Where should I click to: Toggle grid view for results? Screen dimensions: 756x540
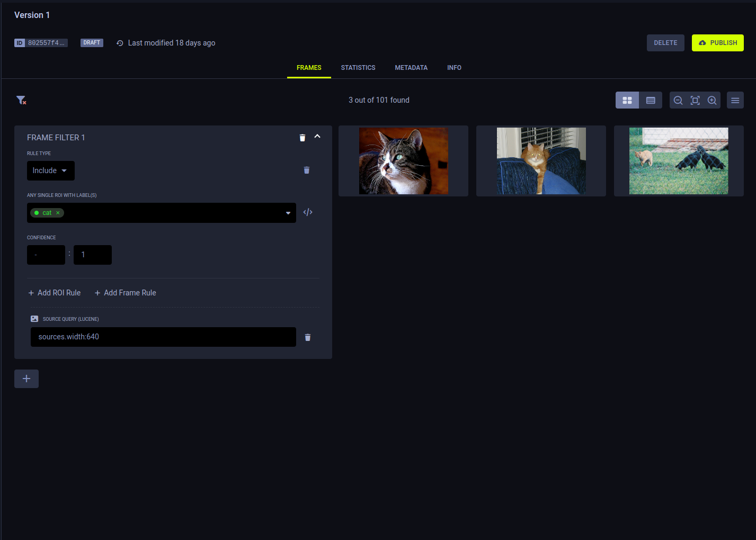pyautogui.click(x=627, y=100)
